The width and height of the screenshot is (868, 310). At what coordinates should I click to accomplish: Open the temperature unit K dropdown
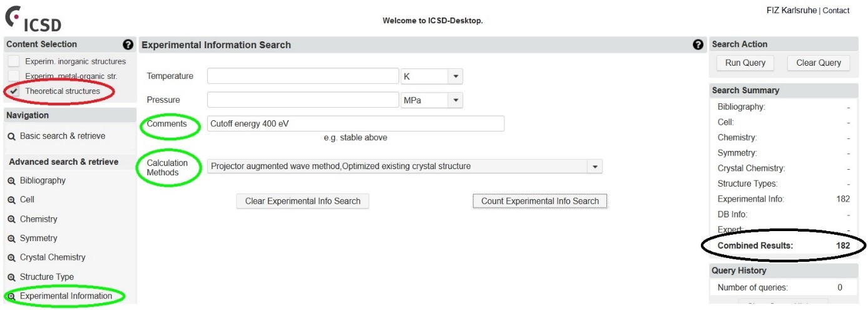click(x=456, y=76)
